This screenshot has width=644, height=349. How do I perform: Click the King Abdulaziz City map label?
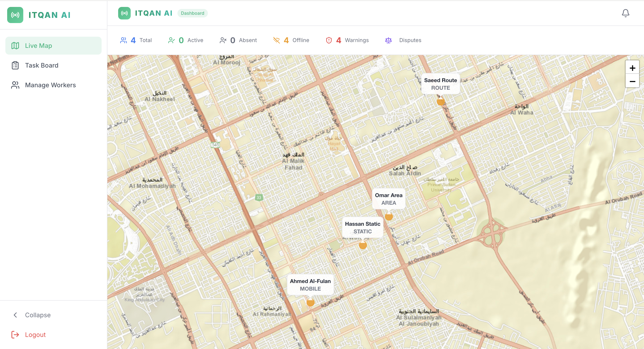(x=145, y=294)
